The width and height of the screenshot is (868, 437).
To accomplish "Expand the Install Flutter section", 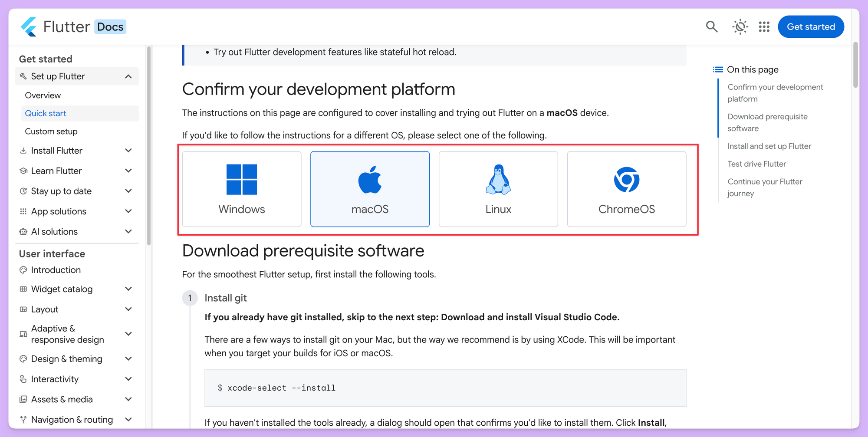I will pos(128,151).
